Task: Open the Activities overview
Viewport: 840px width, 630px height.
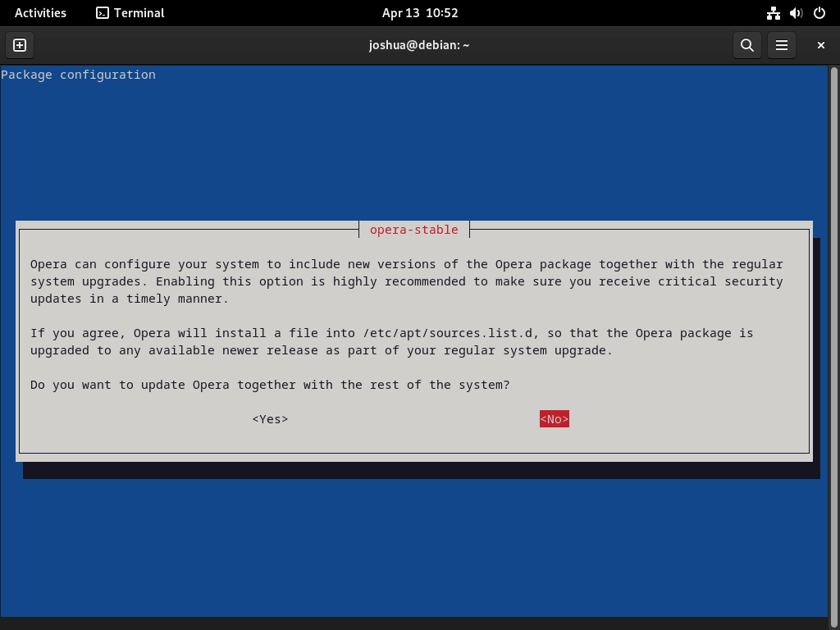Action: click(x=40, y=13)
